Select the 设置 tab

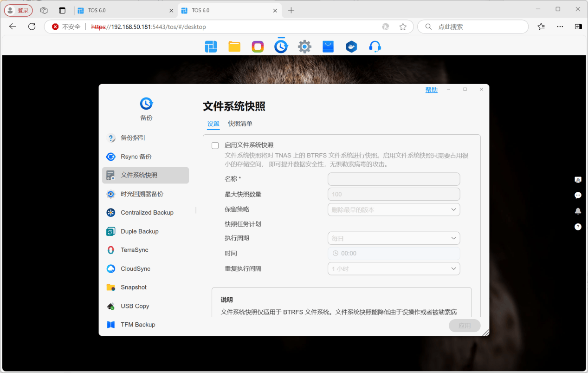point(213,124)
